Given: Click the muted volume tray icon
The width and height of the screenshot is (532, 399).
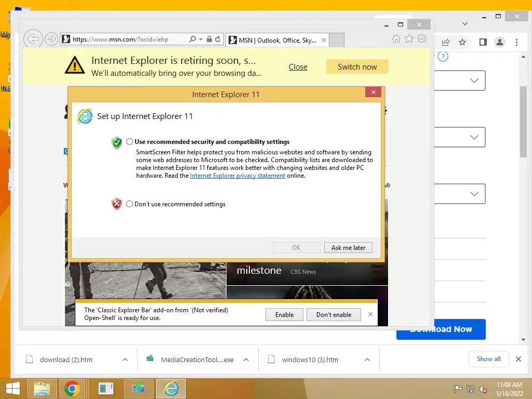Looking at the screenshot, I should (x=483, y=389).
